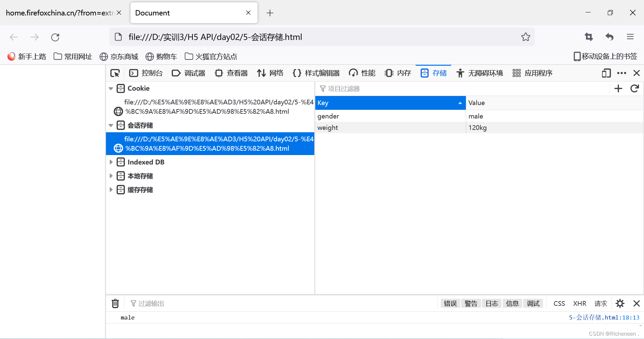
Task: Open the 京东商城 bookmark
Action: [x=119, y=56]
